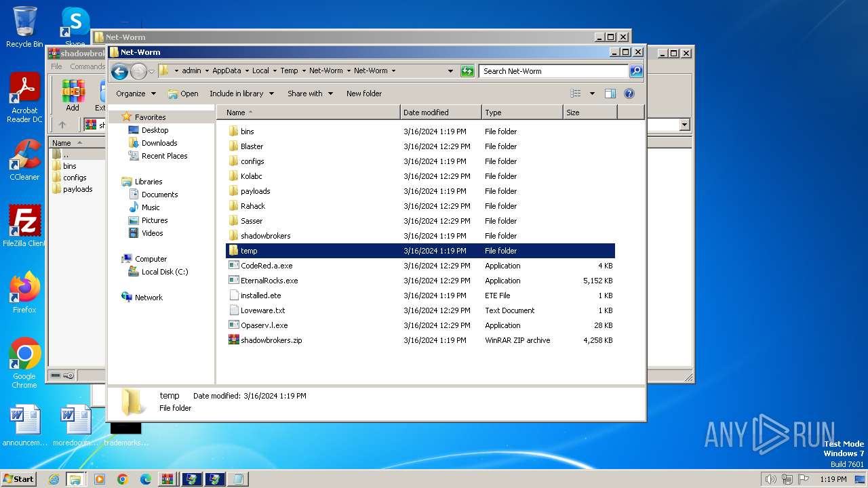This screenshot has width=868, height=488.
Task: Click the refresh button next to address bar
Action: click(467, 71)
